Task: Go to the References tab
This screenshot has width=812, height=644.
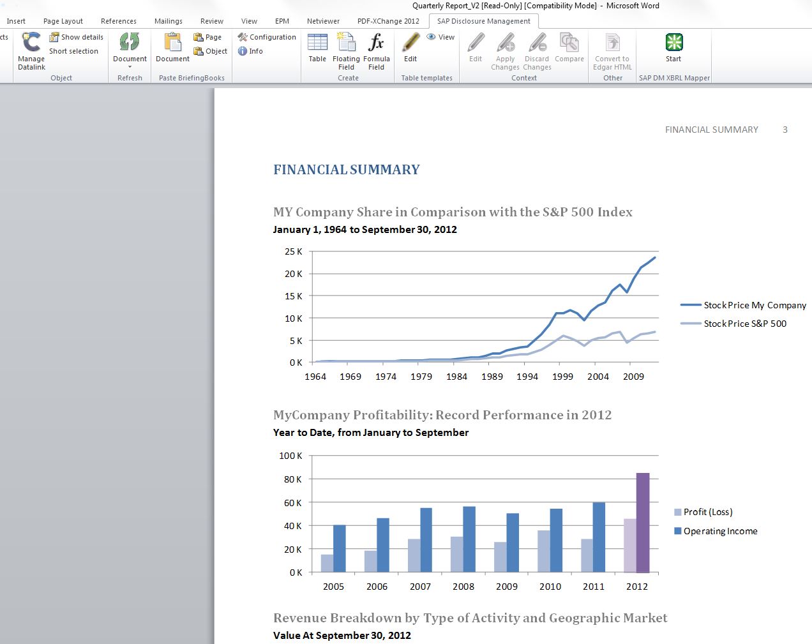Action: (x=119, y=21)
